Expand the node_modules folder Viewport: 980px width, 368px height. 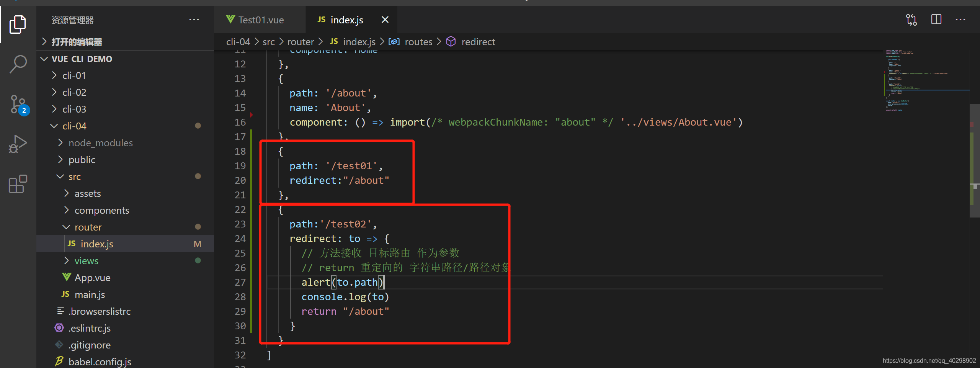point(60,143)
